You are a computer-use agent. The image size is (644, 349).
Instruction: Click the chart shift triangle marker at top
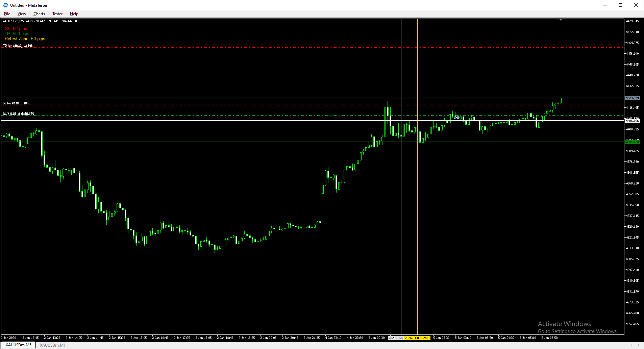point(561,20)
